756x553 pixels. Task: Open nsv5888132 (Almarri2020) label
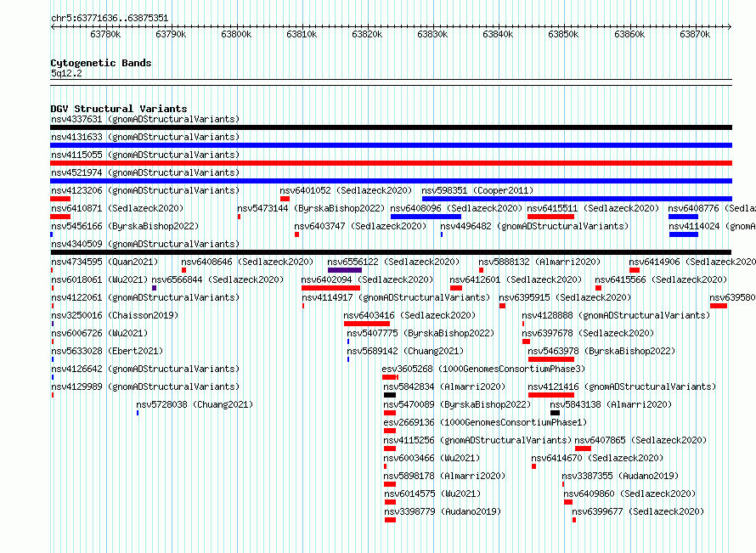click(540, 262)
